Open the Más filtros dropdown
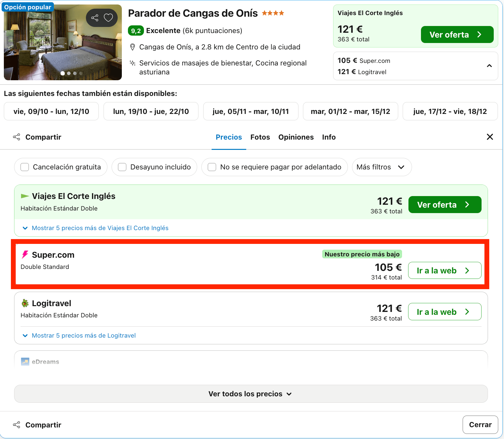This screenshot has width=504, height=439. tap(382, 167)
